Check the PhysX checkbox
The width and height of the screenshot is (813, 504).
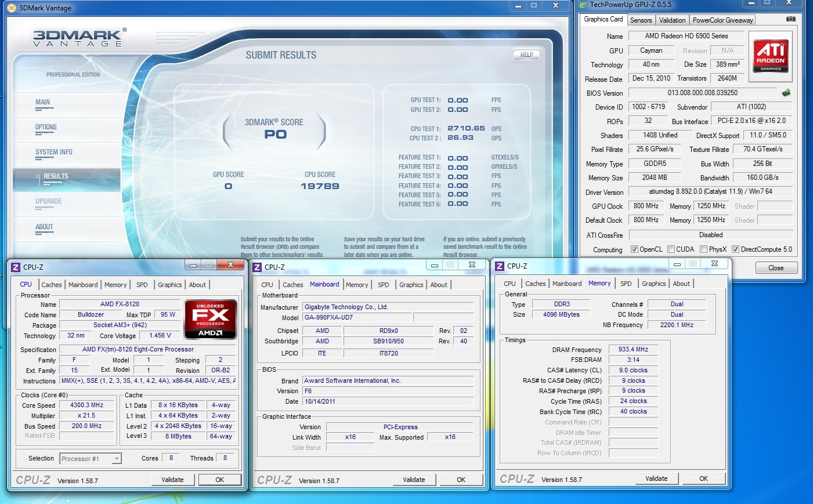pyautogui.click(x=703, y=249)
